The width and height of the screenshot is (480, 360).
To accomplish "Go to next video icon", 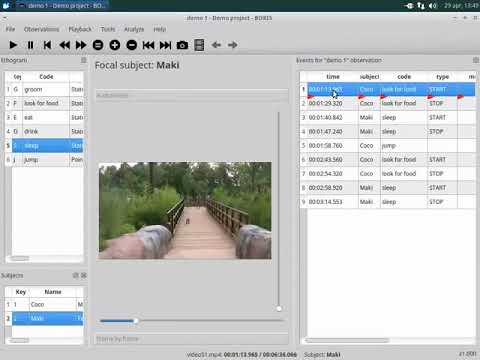I will pos(166,45).
